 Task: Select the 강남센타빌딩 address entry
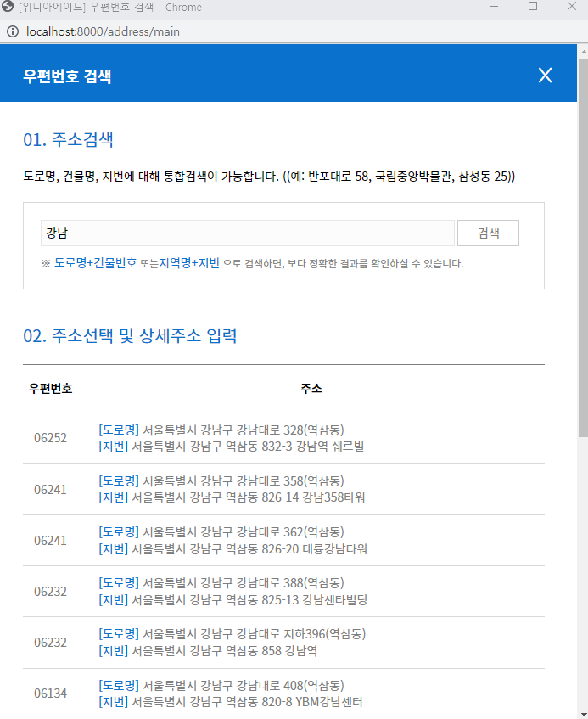coord(242,600)
